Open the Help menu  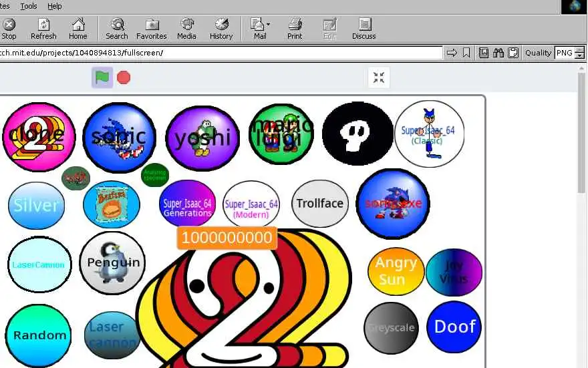coord(54,6)
